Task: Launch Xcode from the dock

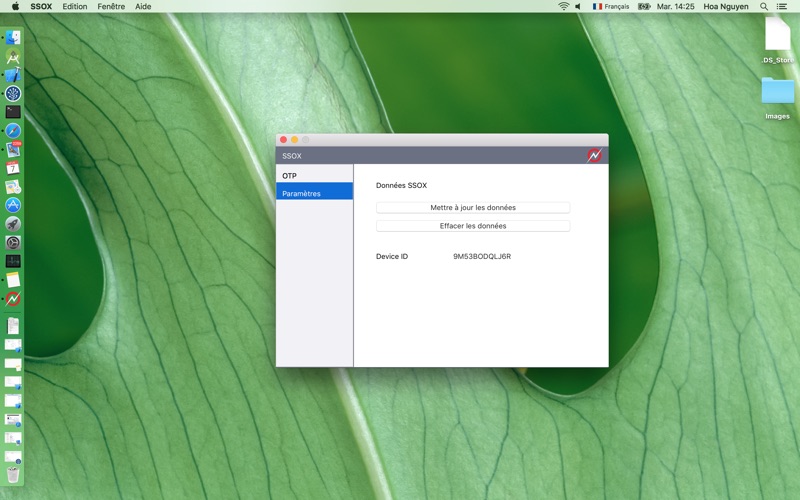Action: pos(13,74)
